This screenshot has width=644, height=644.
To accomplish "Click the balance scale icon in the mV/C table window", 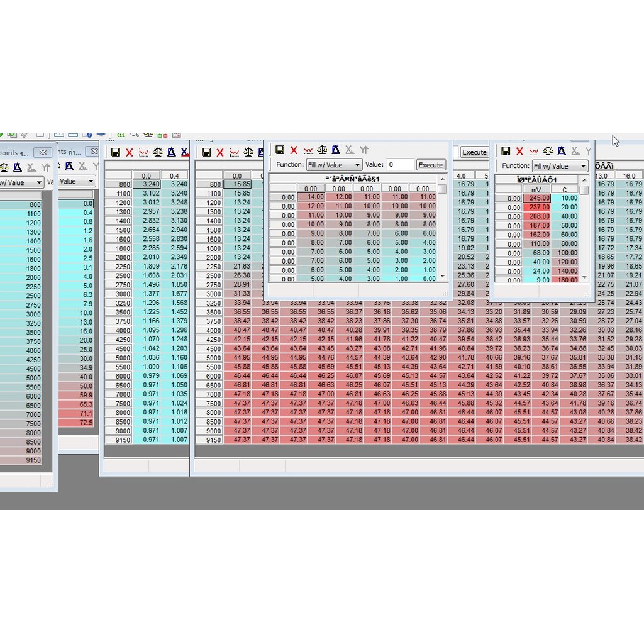I will [548, 151].
